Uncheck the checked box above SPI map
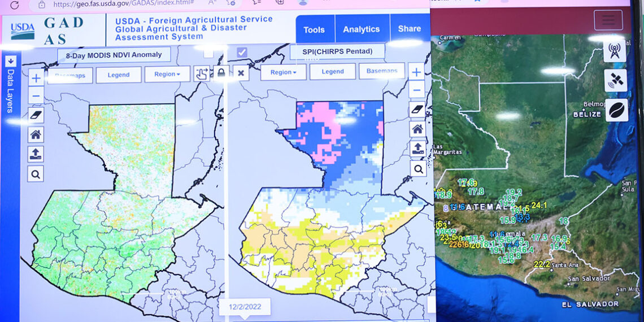The width and height of the screenshot is (644, 322). coord(242,52)
